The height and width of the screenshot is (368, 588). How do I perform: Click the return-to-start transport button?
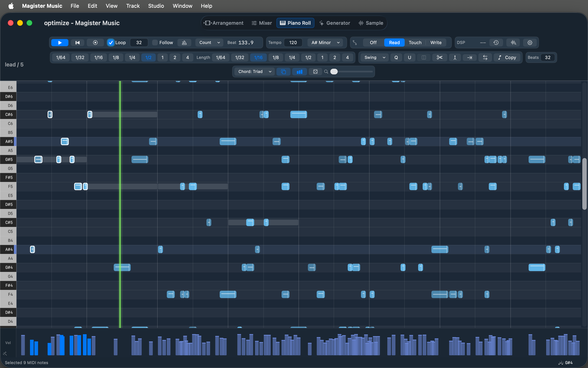[78, 43]
